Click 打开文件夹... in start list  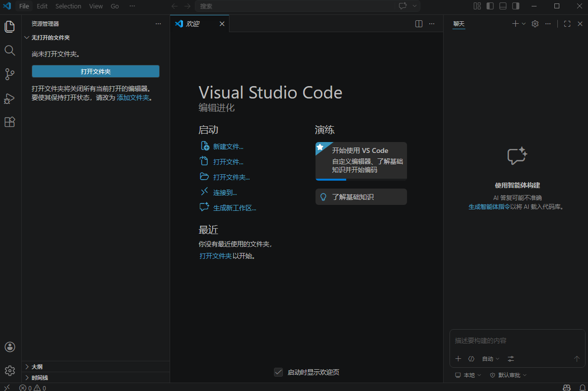tap(231, 177)
